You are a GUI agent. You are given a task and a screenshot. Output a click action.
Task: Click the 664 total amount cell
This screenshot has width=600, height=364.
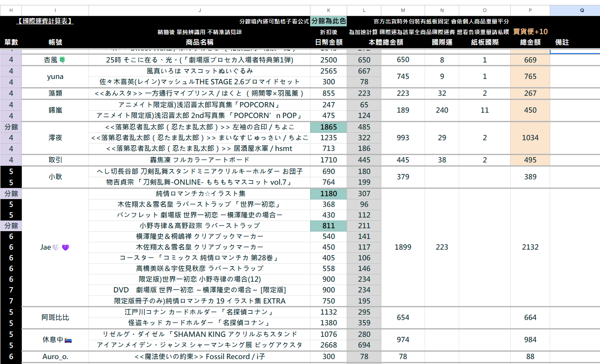530,318
